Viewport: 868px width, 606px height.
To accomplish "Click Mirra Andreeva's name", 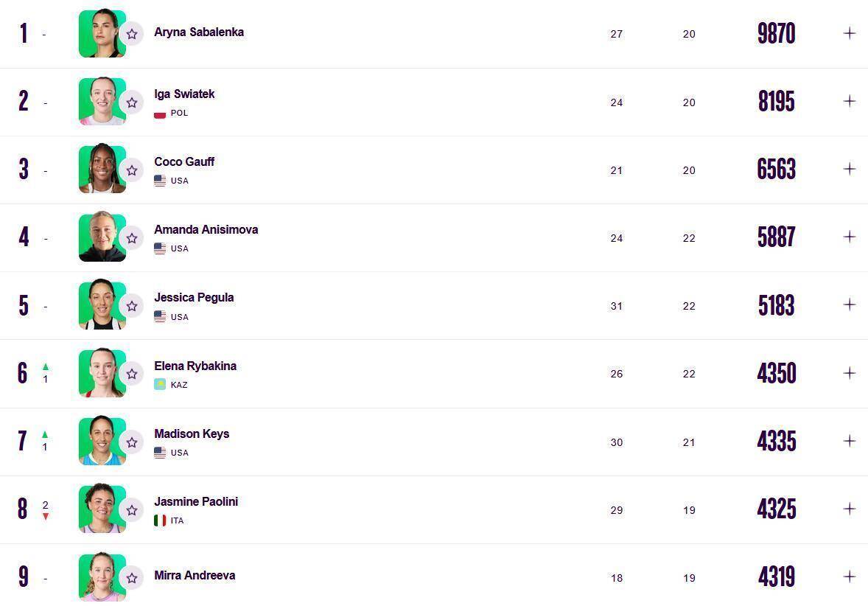I will (195, 575).
